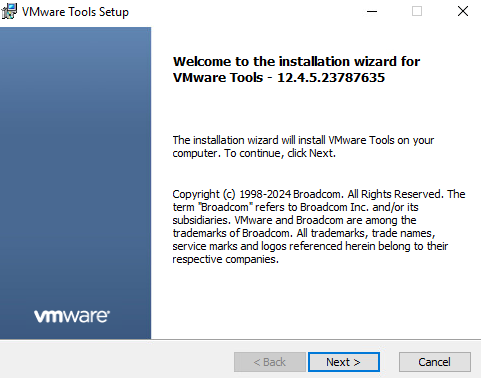This screenshot has width=481, height=378.
Task: Click the Copyright (c) 1998-2024 Broadcom paragraph
Action: click(319, 226)
